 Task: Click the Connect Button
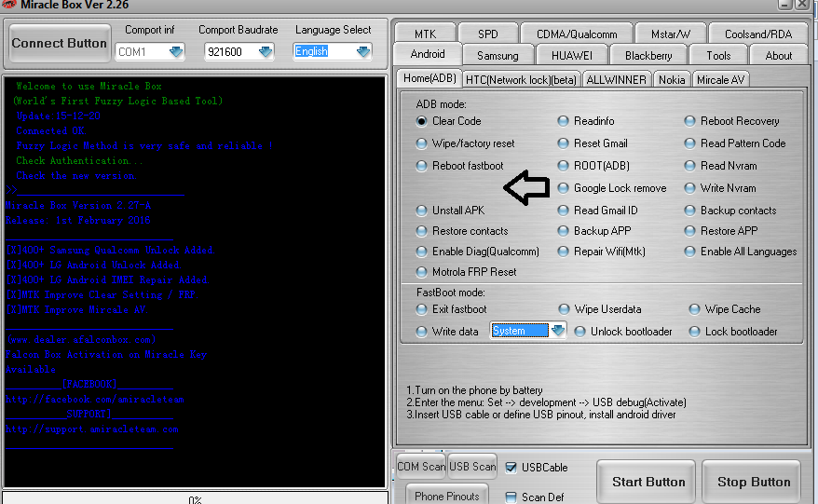pos(60,43)
